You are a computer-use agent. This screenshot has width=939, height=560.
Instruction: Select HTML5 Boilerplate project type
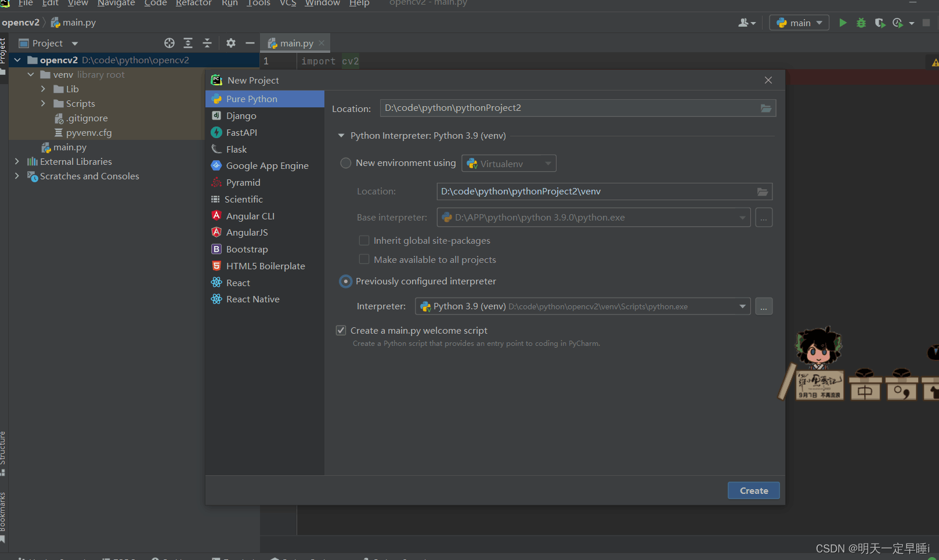click(x=265, y=266)
